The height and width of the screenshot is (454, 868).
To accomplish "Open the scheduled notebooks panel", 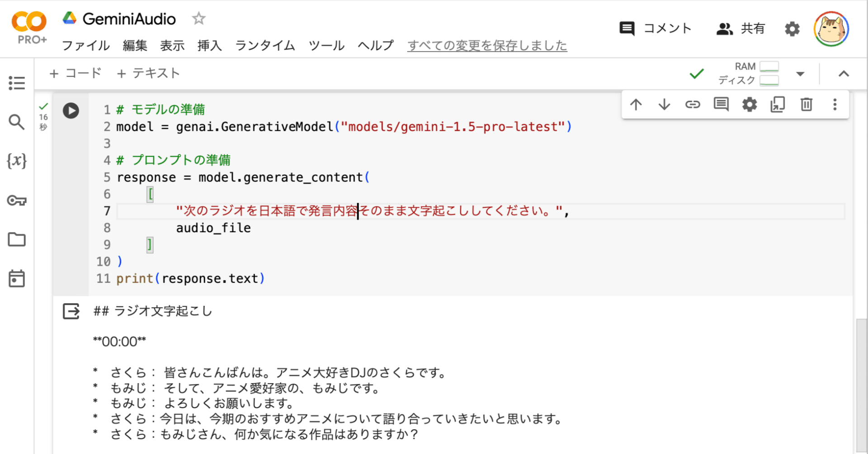I will tap(17, 278).
